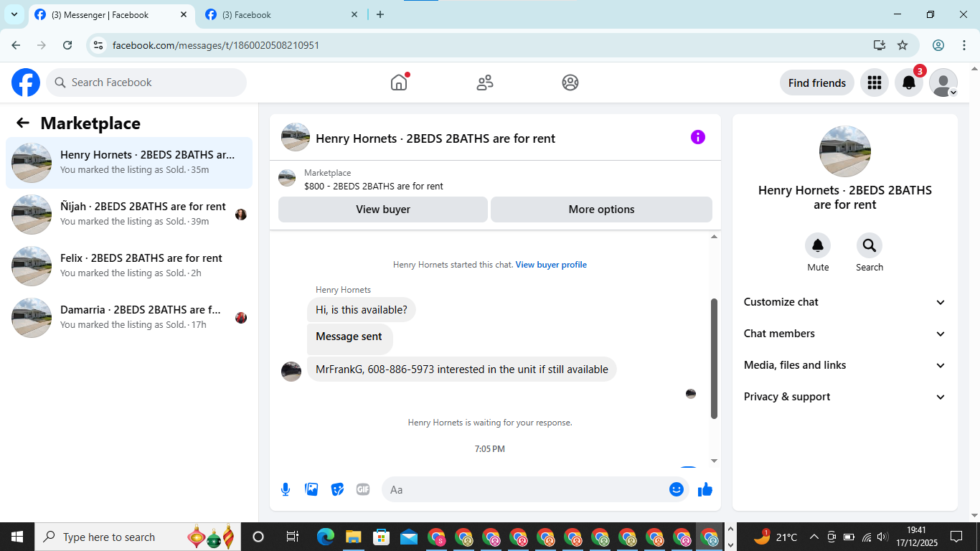Click the chat header listing thumbnail
Viewport: 980px width, 551px height.
[296, 137]
